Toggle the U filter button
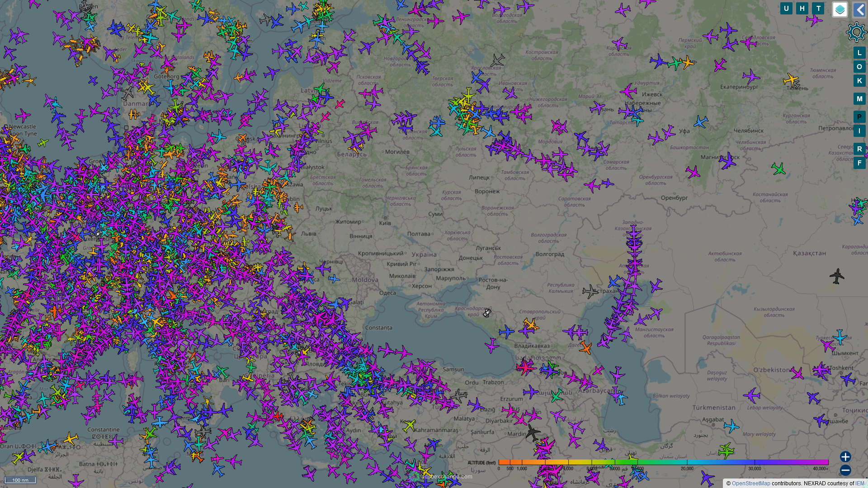 tap(786, 9)
